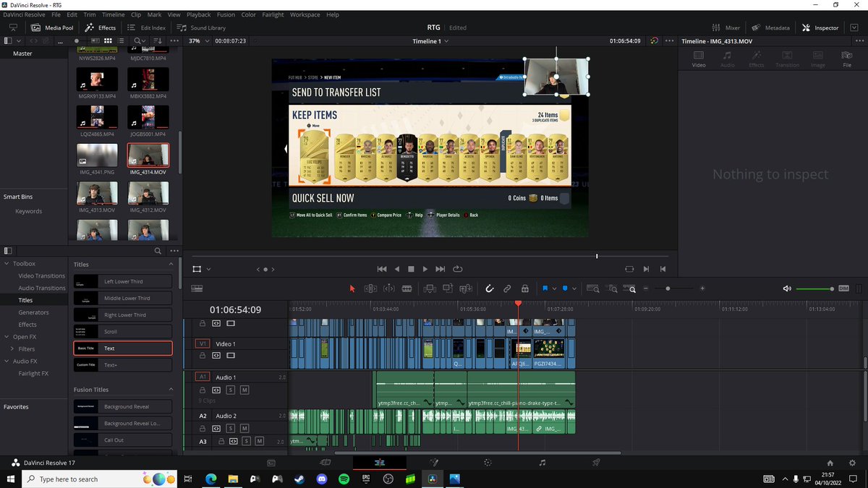
Task: Adjust the timeline zoom slider handle
Action: coord(668,288)
